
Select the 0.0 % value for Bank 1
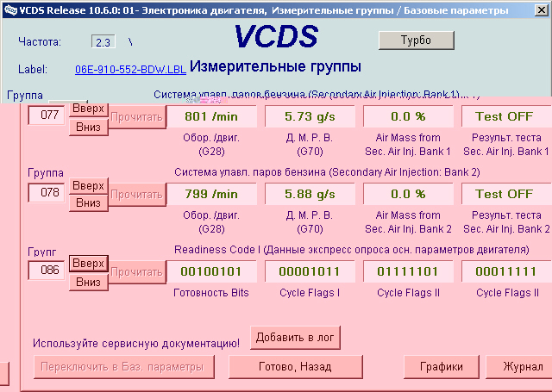(408, 116)
